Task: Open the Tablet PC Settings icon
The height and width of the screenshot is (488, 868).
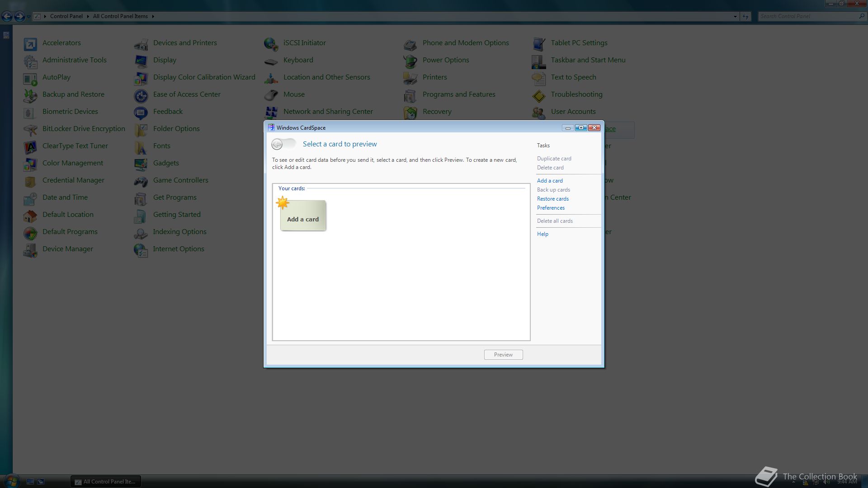Action: point(539,44)
